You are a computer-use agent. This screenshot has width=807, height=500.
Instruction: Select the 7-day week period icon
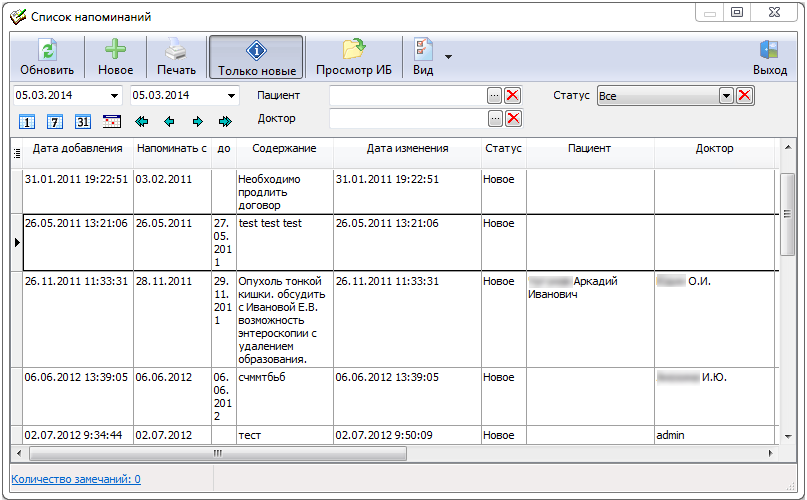(55, 122)
